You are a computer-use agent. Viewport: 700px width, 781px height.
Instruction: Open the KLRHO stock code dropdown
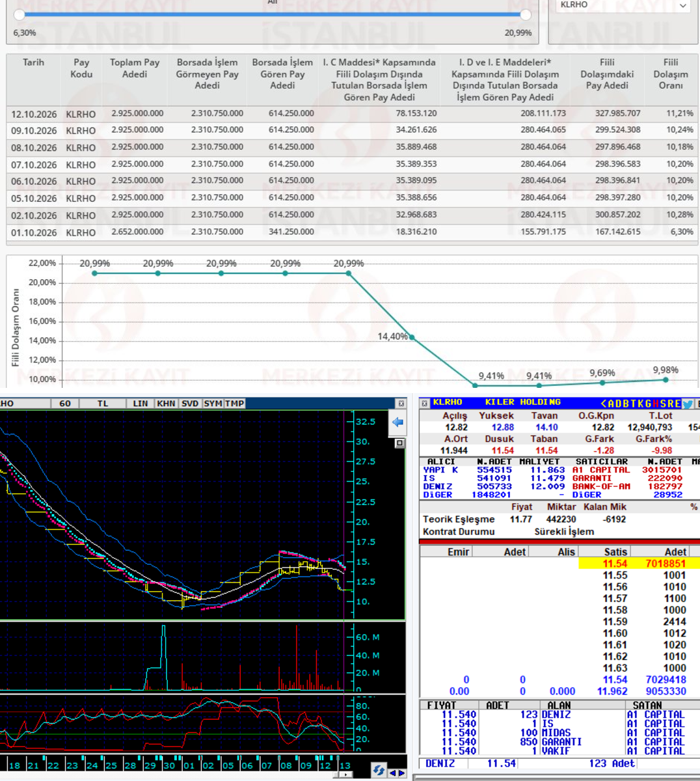(623, 5)
